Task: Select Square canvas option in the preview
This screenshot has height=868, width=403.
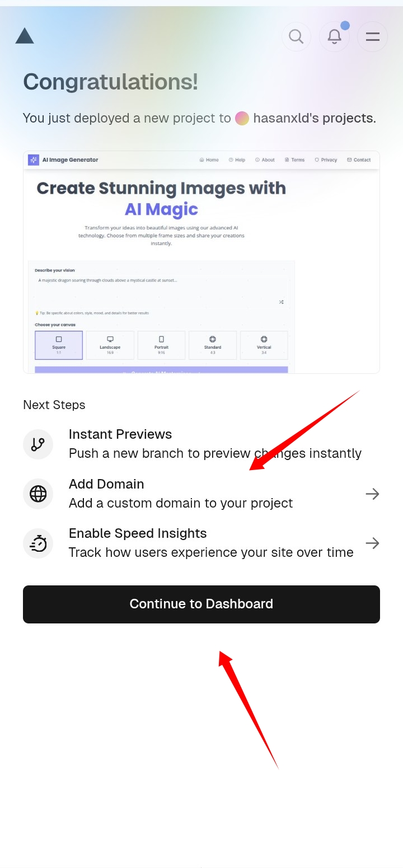Action: click(x=59, y=345)
